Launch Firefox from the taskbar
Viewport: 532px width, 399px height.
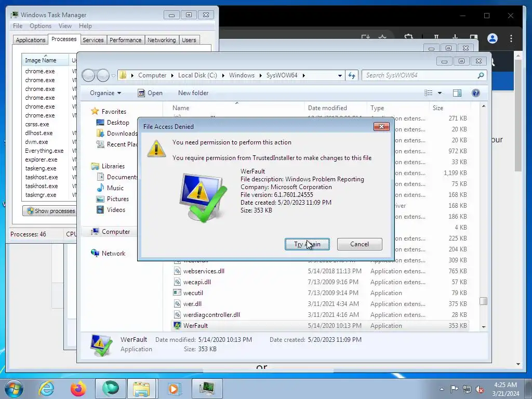click(78, 389)
